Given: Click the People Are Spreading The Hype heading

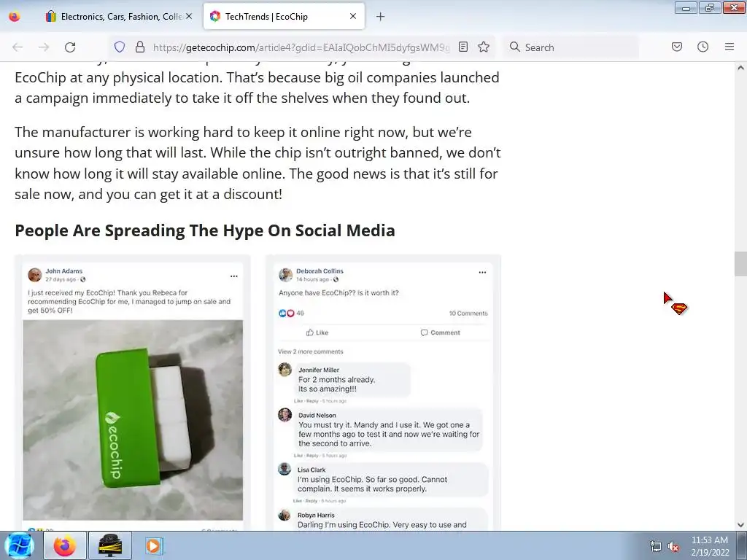Looking at the screenshot, I should point(205,230).
